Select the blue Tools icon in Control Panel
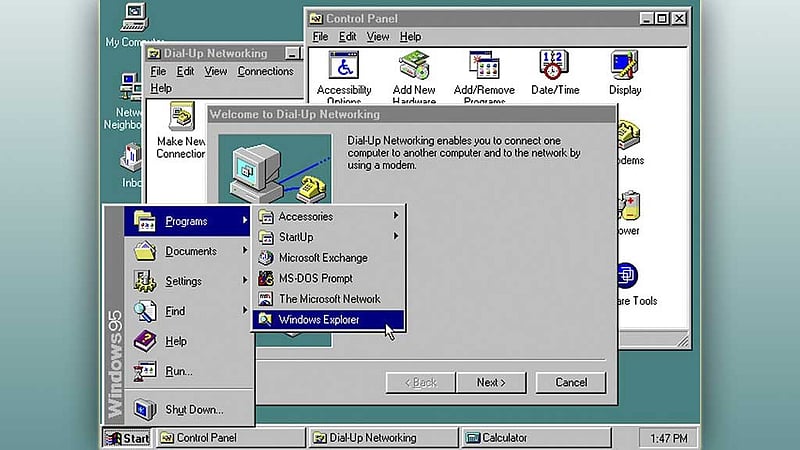 (627, 276)
